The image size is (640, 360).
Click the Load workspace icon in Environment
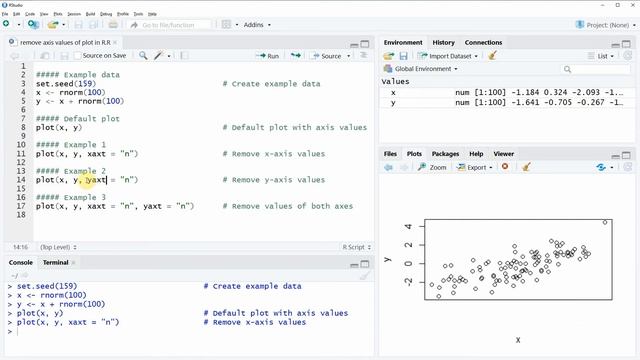pyautogui.click(x=389, y=56)
